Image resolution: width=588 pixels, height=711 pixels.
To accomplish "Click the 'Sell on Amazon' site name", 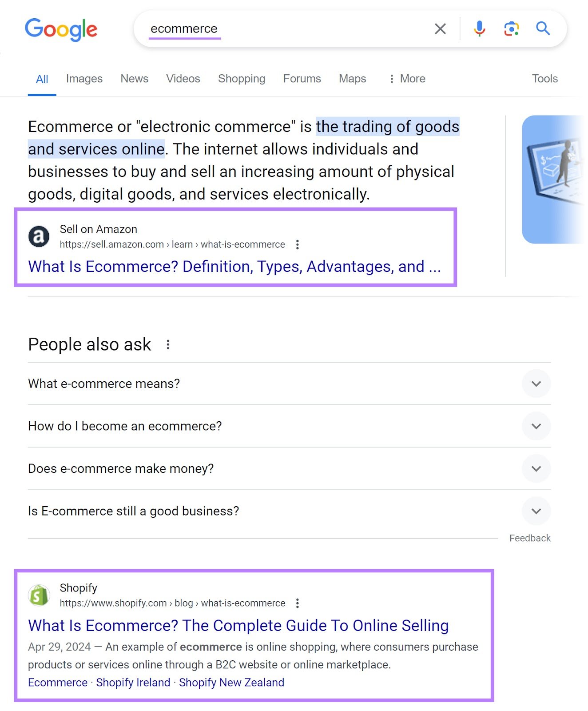I will click(99, 229).
